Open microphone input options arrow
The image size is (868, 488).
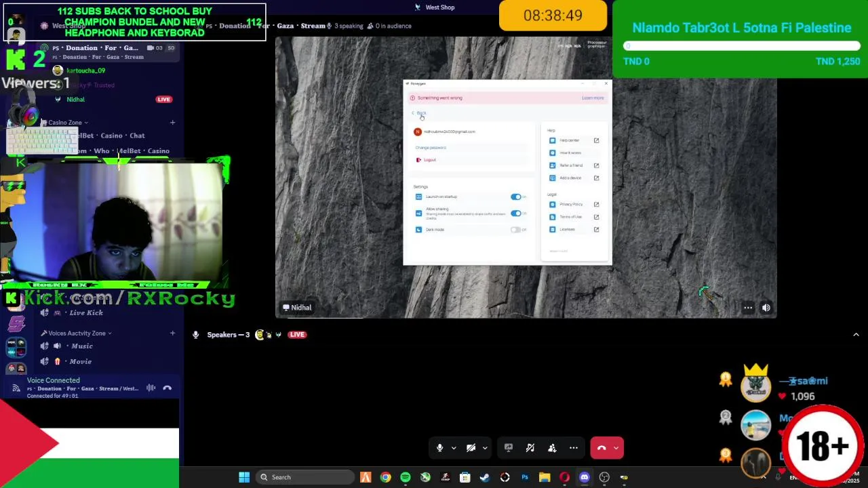click(454, 448)
